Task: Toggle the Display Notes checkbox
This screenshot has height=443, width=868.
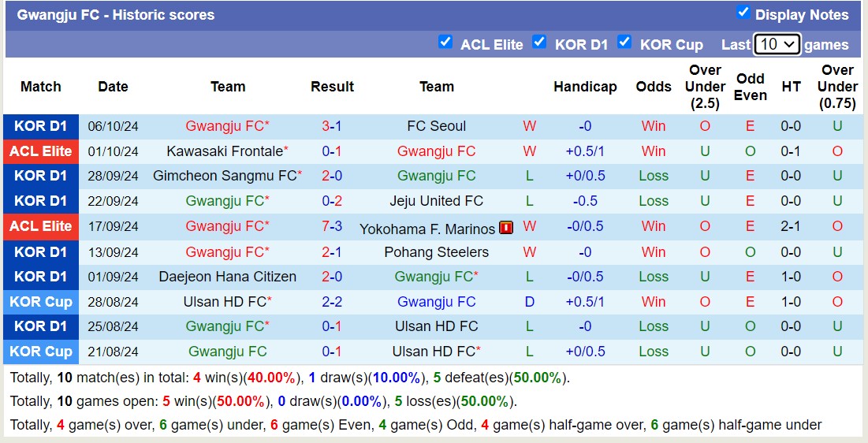Action: tap(743, 12)
